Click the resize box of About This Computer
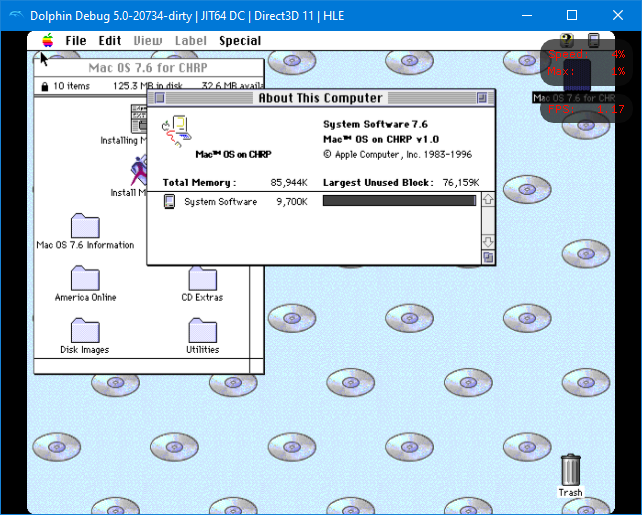The height and width of the screenshot is (515, 642). [x=488, y=258]
